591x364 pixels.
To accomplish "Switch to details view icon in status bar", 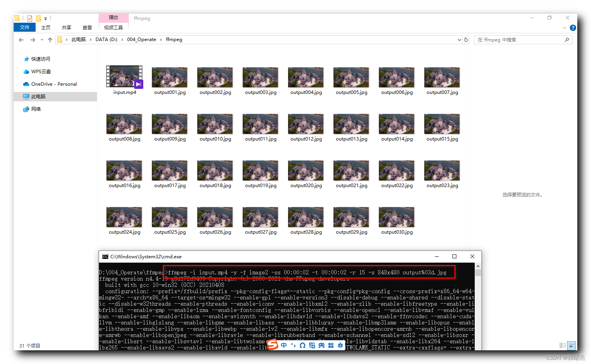I will coord(563,346).
